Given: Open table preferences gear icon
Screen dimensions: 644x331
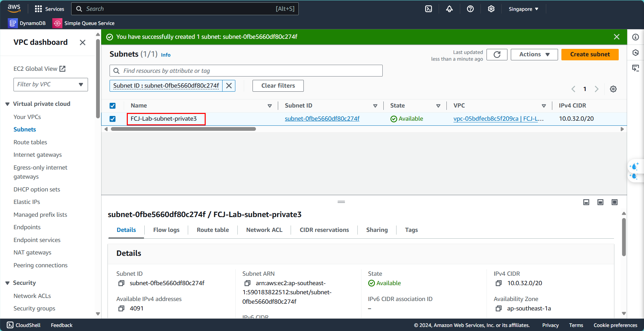Looking at the screenshot, I should (x=613, y=89).
